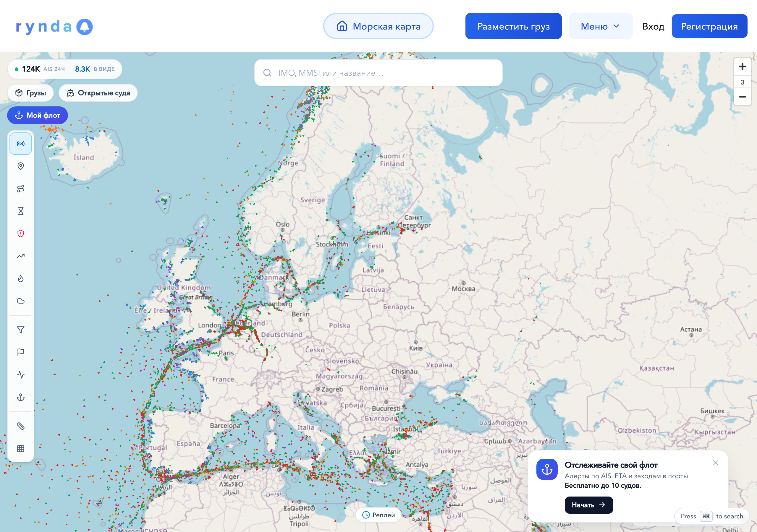Viewport: 757px width, 532px height.
Task: Click the Реплей button
Action: coord(378,515)
